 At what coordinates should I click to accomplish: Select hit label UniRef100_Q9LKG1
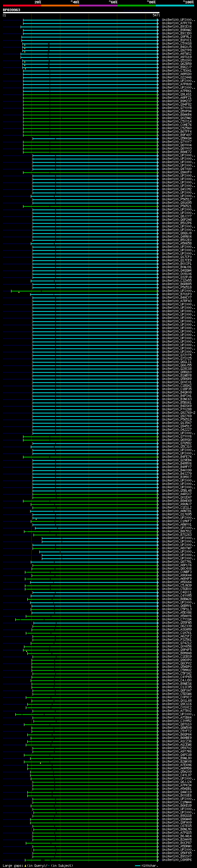click(x=177, y=94)
